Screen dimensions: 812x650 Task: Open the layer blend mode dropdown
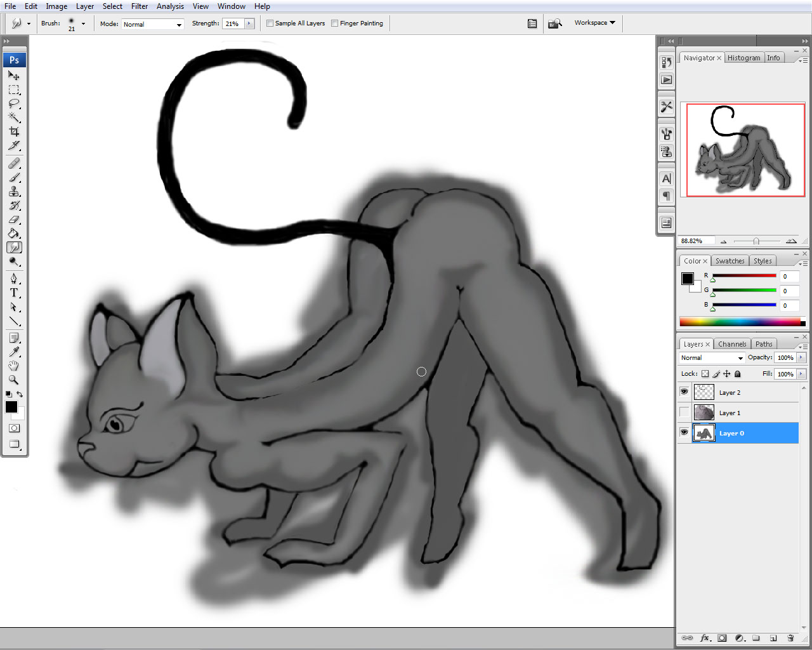711,358
